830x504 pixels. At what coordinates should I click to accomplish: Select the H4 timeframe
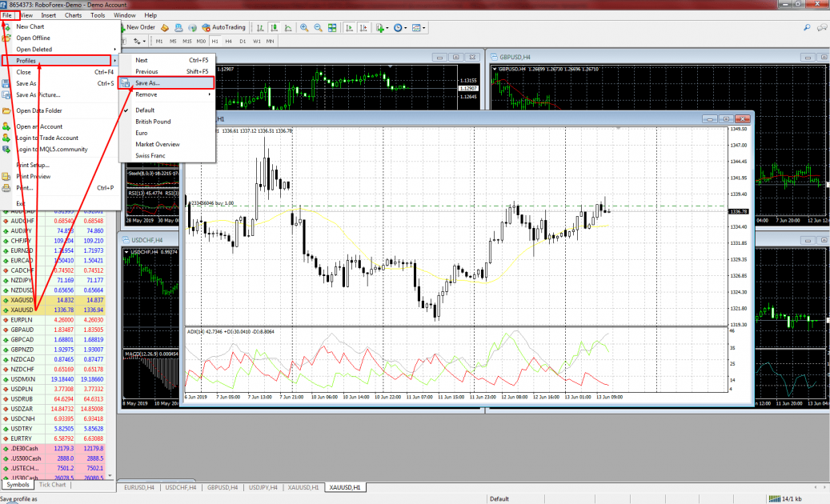point(229,41)
